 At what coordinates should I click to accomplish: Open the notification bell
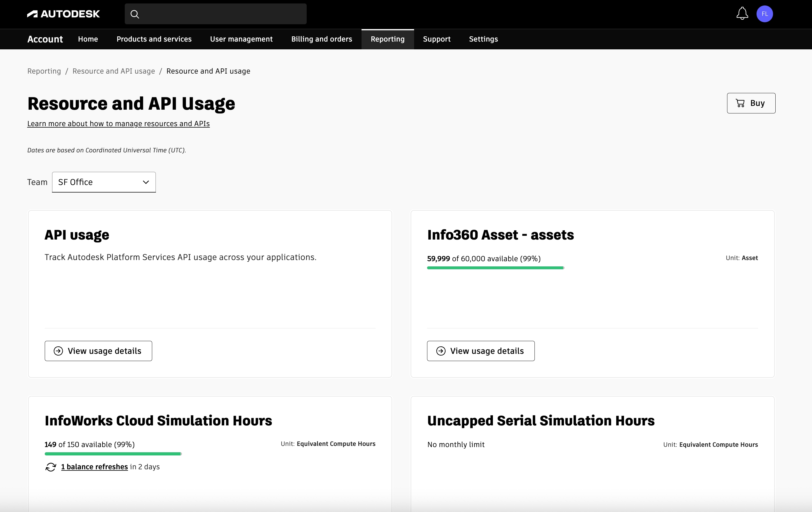click(x=742, y=14)
